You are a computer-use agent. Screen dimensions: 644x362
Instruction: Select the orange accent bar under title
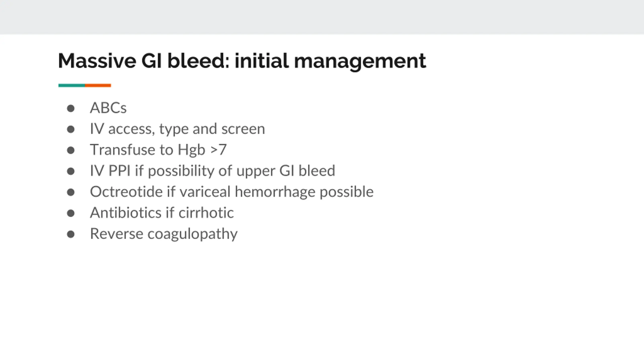(98, 85)
